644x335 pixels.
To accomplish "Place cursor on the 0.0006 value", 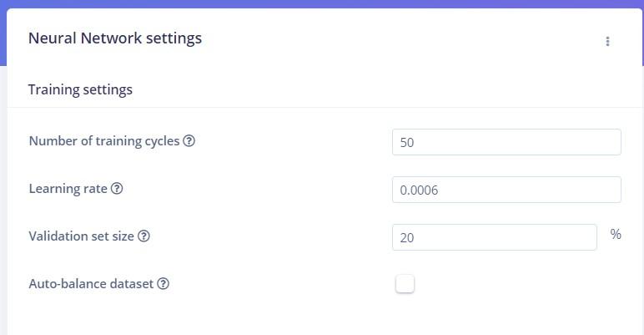I will 419,190.
